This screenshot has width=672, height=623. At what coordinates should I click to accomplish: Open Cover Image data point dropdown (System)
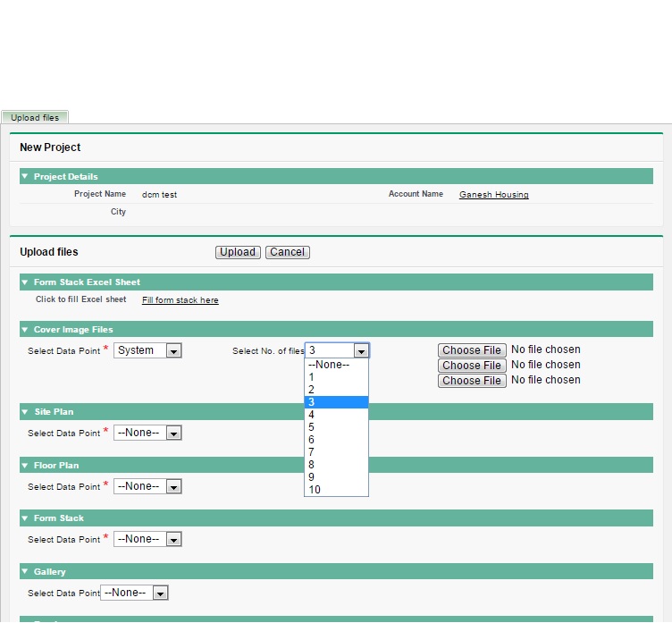click(x=147, y=351)
